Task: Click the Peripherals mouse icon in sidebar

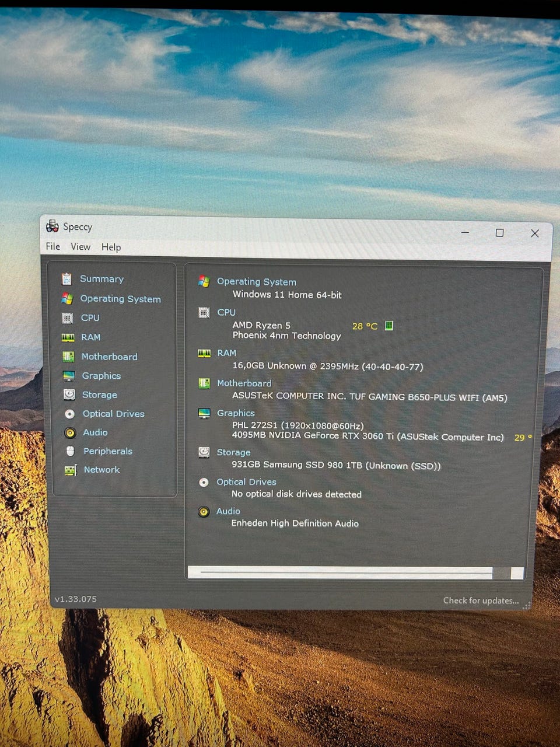Action: (71, 451)
